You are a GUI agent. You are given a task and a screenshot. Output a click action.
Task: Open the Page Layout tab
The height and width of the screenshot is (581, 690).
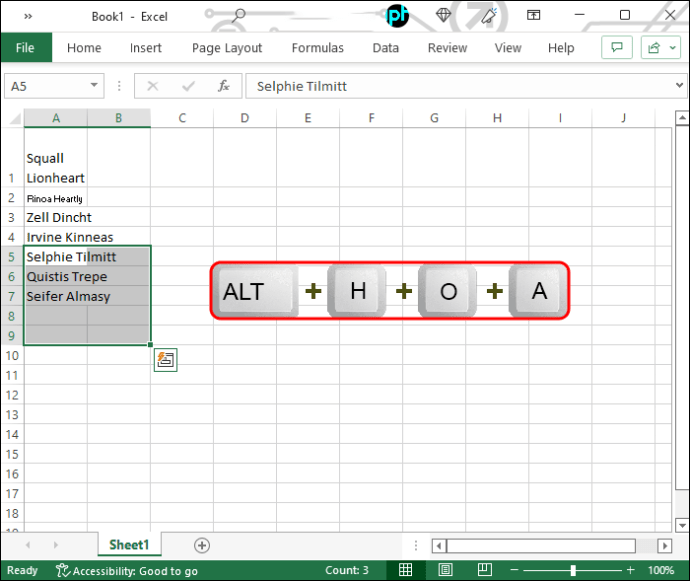(227, 48)
